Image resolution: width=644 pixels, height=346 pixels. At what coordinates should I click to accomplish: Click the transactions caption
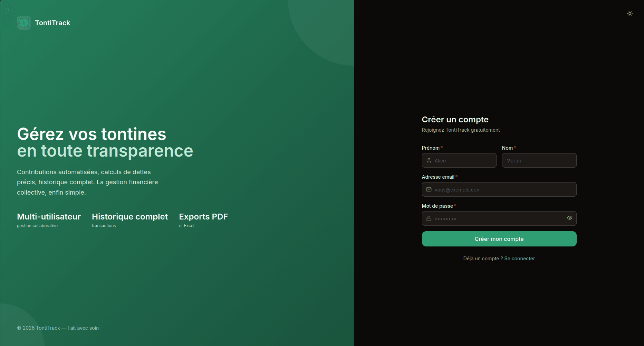104,226
